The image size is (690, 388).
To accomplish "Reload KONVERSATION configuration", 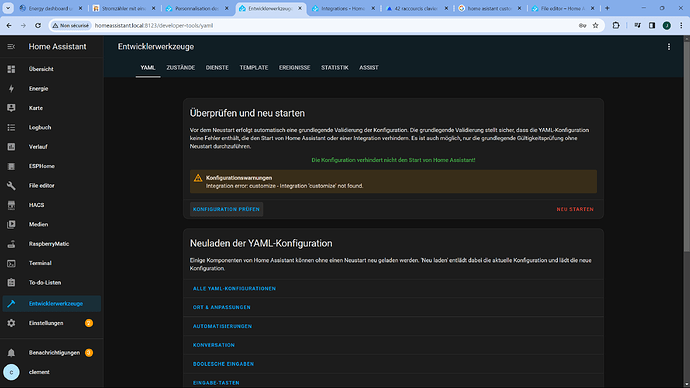I will pos(213,345).
